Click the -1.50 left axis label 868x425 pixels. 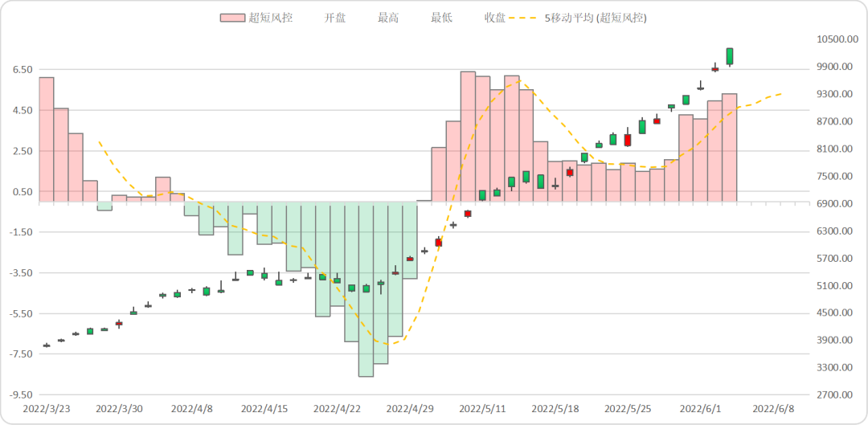pos(19,232)
